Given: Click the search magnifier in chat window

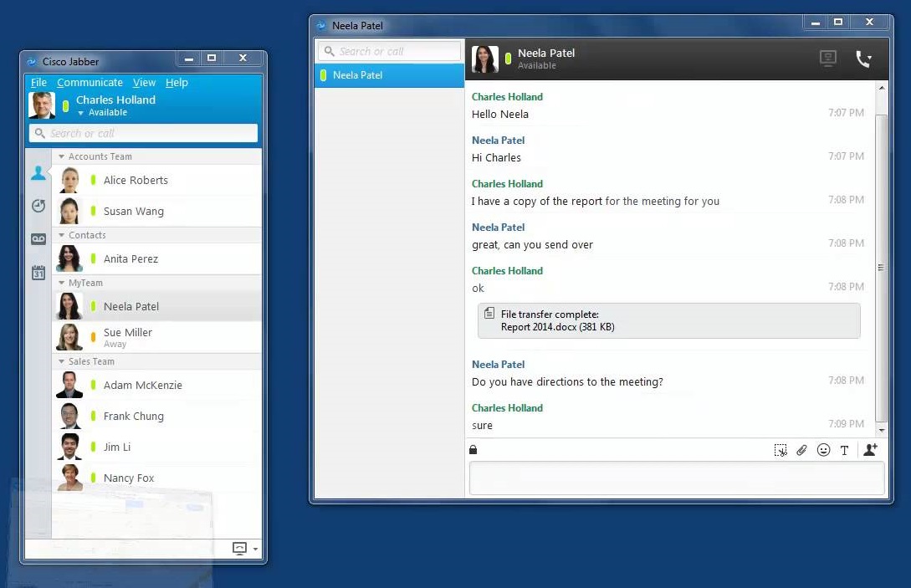Looking at the screenshot, I should 329,51.
